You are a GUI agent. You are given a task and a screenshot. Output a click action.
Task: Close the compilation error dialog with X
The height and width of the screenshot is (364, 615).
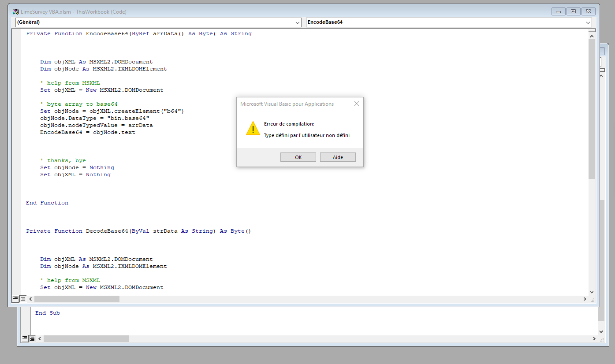coord(356,104)
